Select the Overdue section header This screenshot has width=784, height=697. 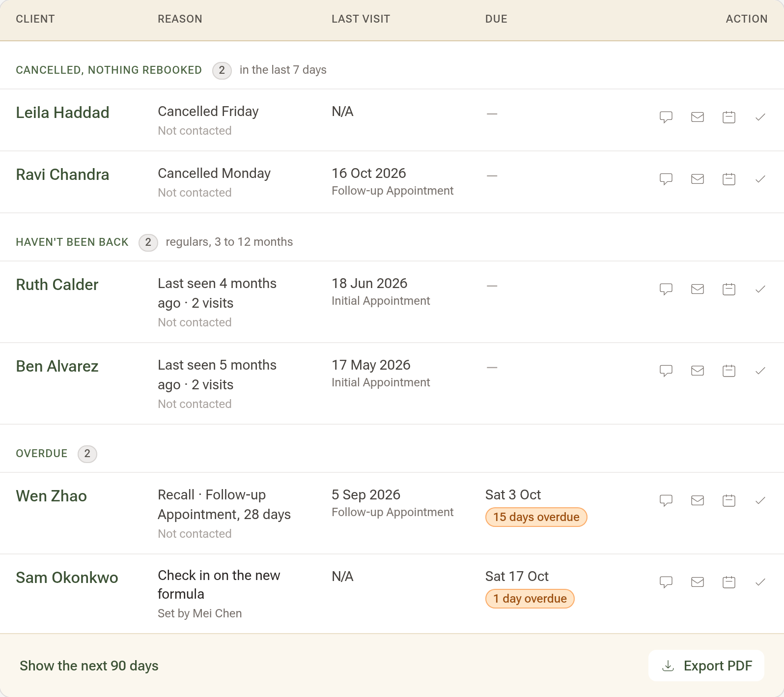pos(42,453)
